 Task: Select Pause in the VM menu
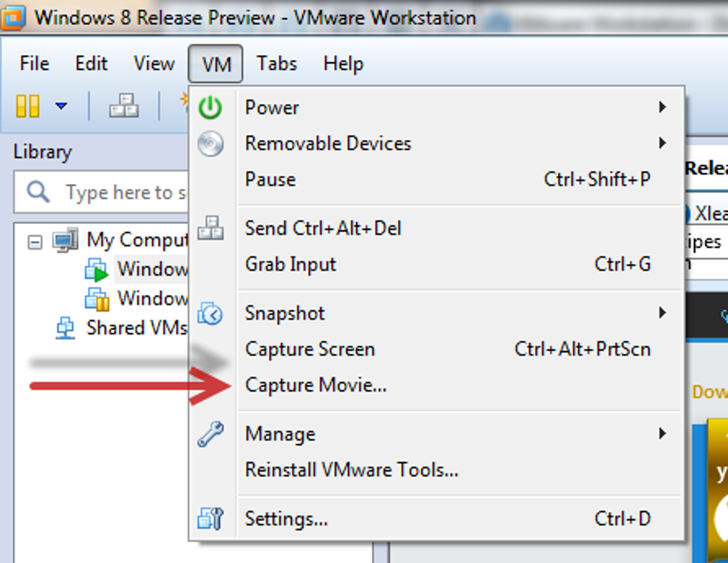[270, 179]
